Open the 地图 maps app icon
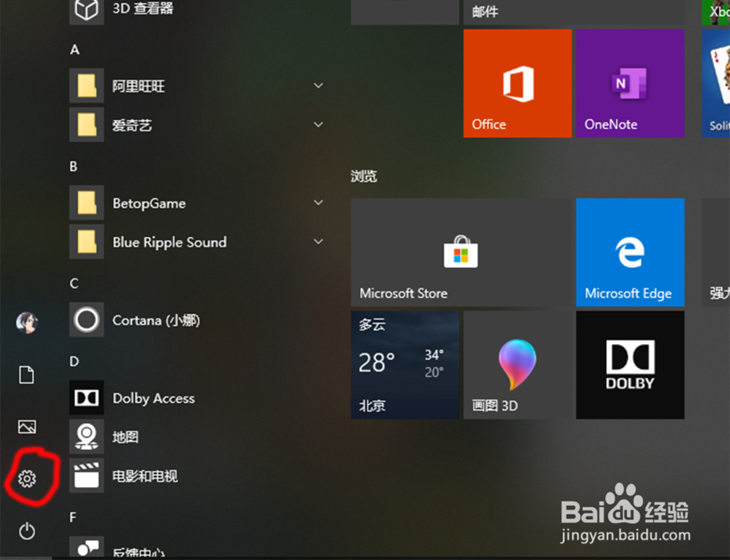 (87, 437)
